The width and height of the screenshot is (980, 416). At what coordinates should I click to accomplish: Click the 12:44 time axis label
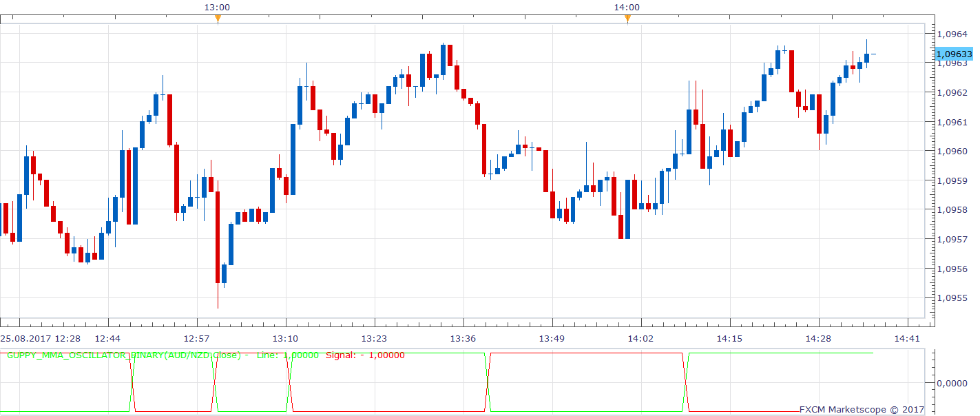(108, 338)
